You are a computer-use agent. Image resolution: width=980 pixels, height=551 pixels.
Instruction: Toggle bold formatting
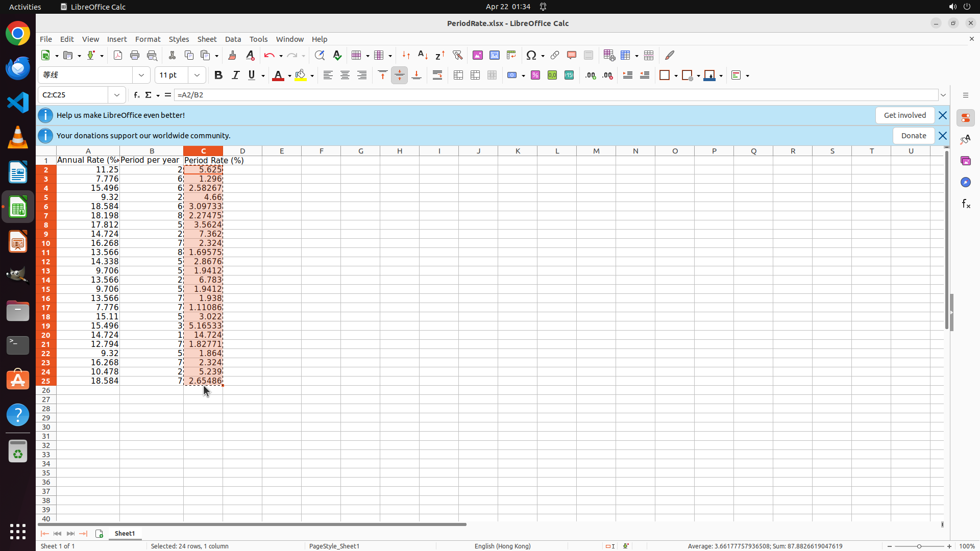tap(218, 76)
